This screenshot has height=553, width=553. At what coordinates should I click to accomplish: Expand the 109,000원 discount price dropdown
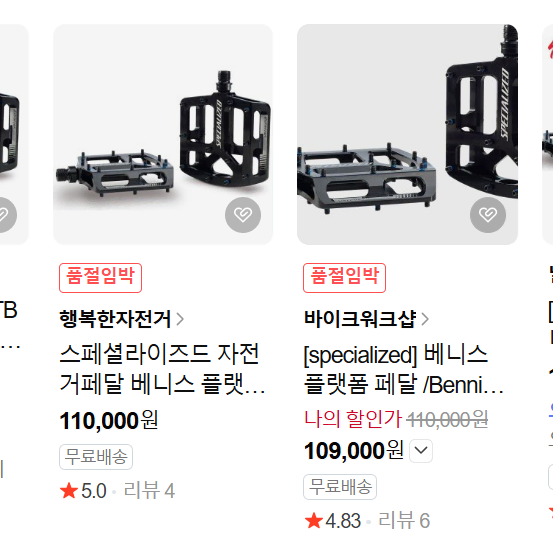click(x=421, y=450)
